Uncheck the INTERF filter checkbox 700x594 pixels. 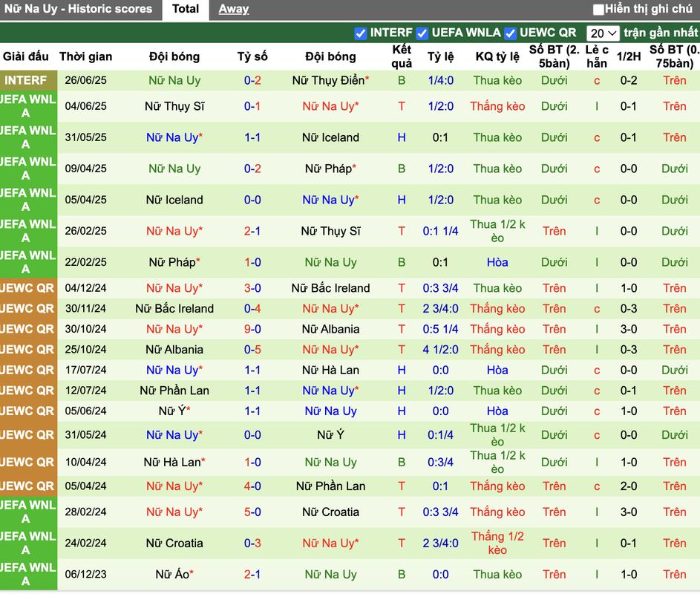[x=360, y=33]
